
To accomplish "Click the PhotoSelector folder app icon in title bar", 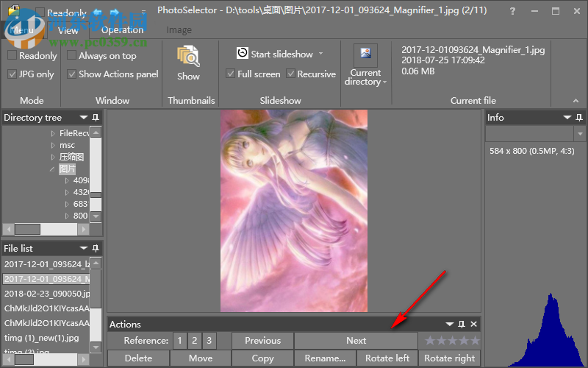I will click(14, 11).
